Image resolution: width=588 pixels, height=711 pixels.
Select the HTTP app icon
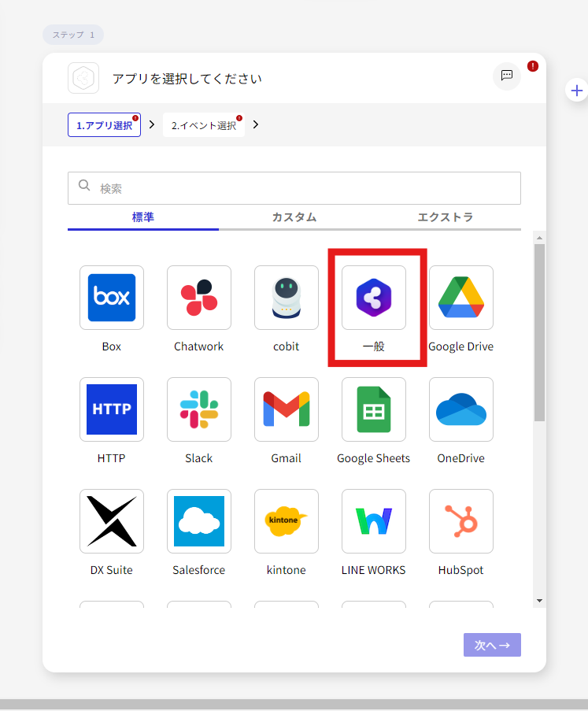pyautogui.click(x=112, y=409)
